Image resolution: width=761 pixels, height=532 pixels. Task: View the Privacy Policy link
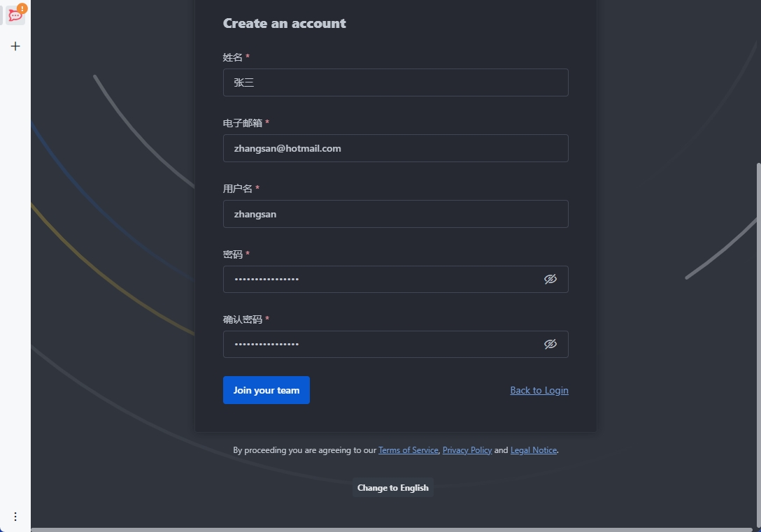[467, 450]
